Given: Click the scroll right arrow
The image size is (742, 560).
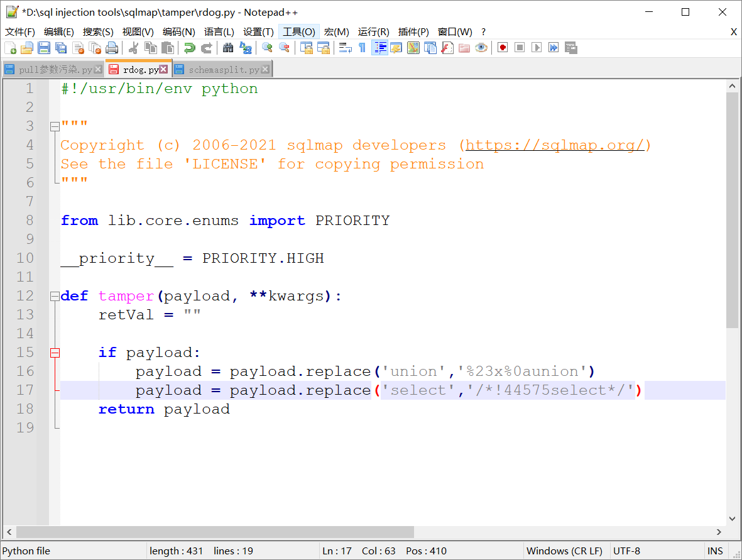Looking at the screenshot, I should coord(719,532).
